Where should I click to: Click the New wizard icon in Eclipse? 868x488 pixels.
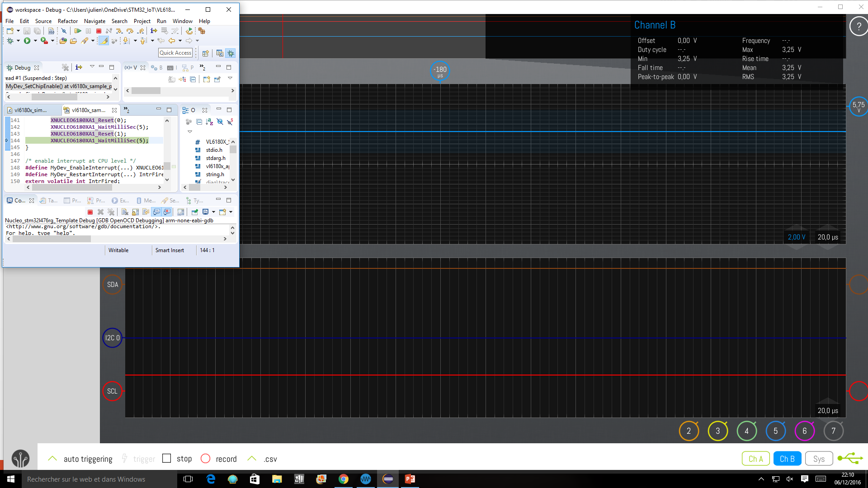pyautogui.click(x=10, y=31)
